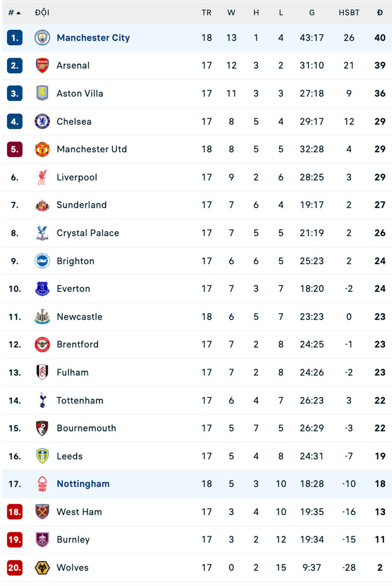Open the Nottingham team link
This screenshot has width=392, height=586.
[x=83, y=484]
